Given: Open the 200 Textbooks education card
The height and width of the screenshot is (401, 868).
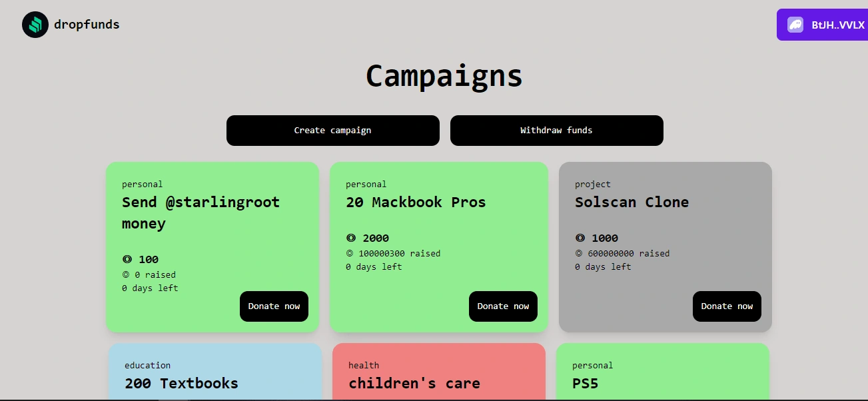Looking at the screenshot, I should click(215, 372).
